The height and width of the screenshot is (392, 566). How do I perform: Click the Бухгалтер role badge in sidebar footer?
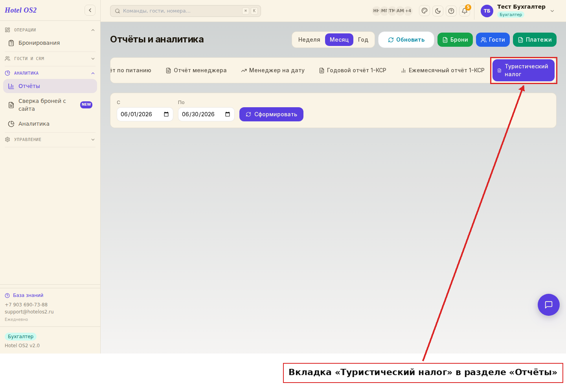pos(20,337)
